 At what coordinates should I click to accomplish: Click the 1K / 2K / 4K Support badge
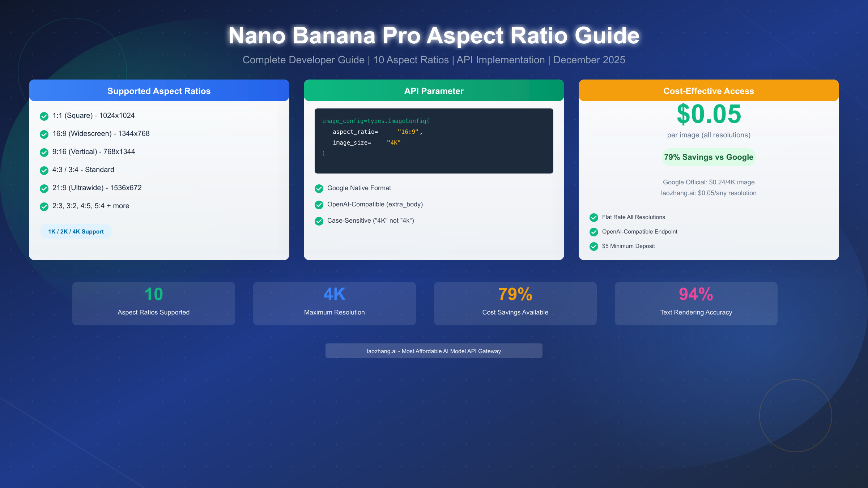click(76, 231)
